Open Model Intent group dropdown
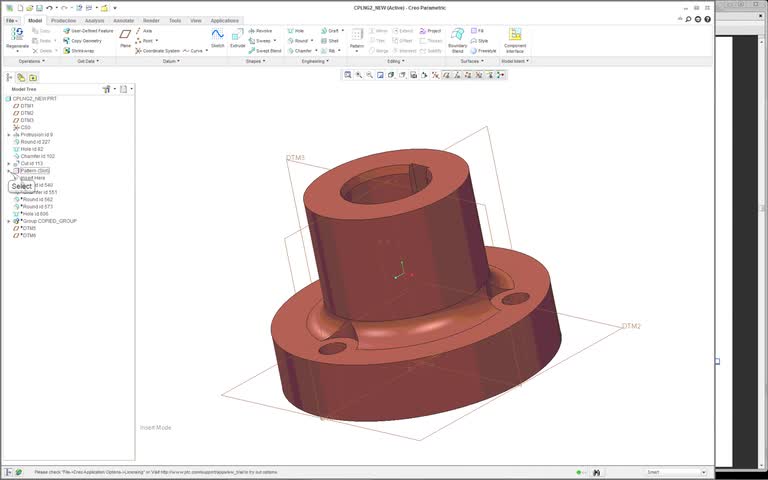This screenshot has width=768, height=480. (x=515, y=61)
